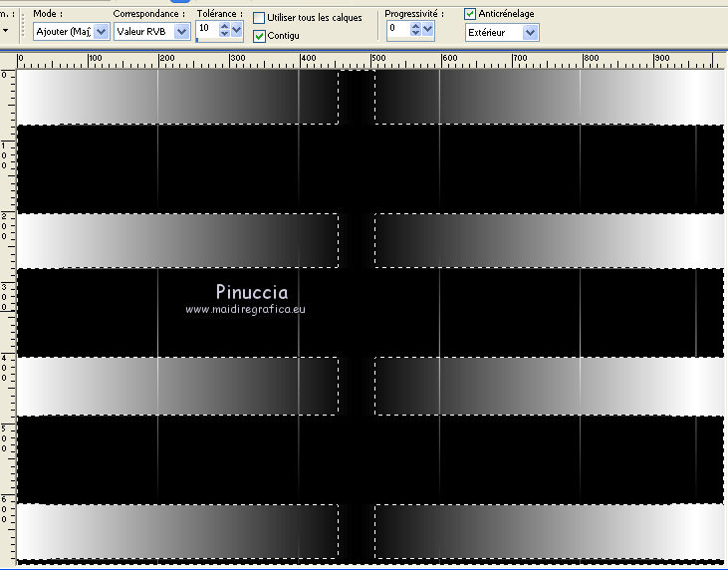Viewport: 728px width, 570px height.
Task: Click the Tolérance value field
Action: click(206, 29)
